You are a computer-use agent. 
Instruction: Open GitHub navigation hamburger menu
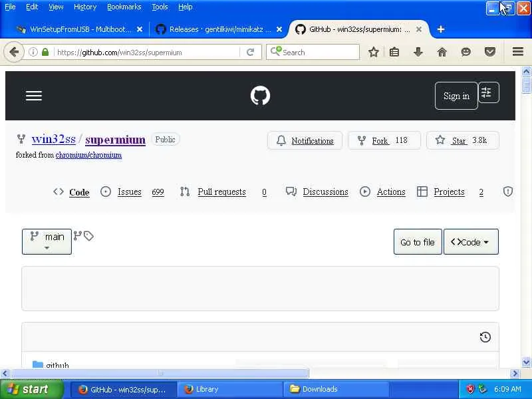pyautogui.click(x=34, y=96)
